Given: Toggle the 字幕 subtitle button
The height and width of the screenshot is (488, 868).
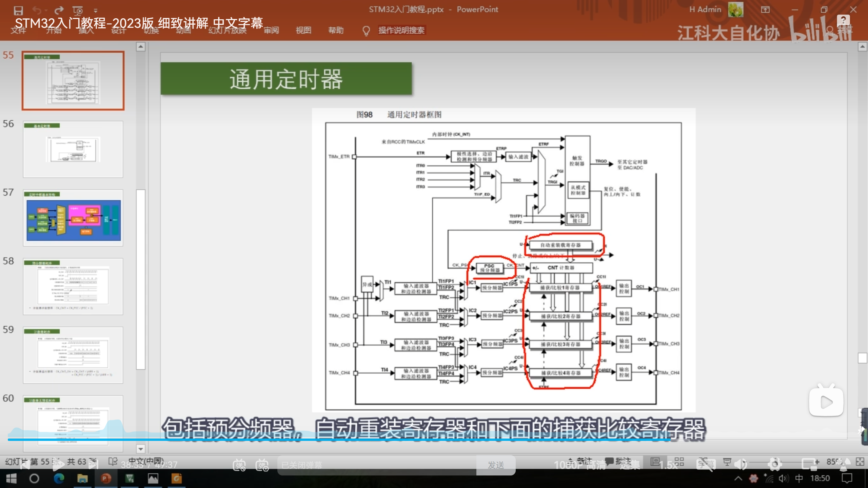Looking at the screenshot, I should point(706,465).
